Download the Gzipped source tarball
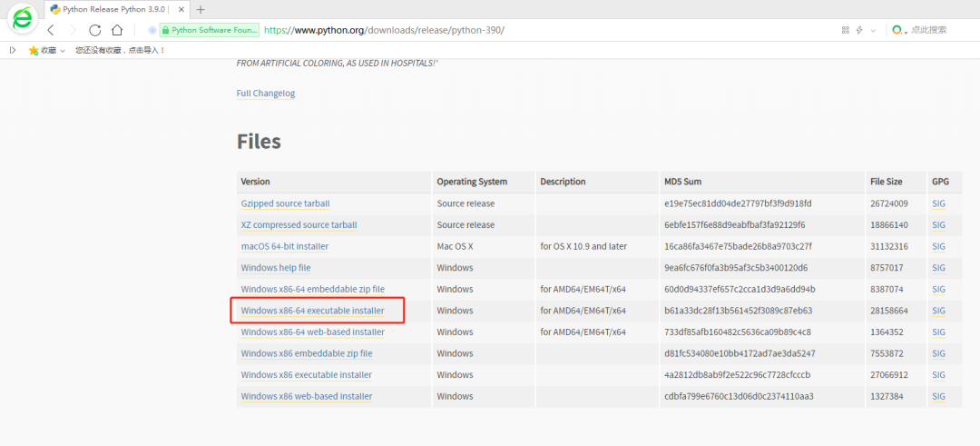 point(285,203)
